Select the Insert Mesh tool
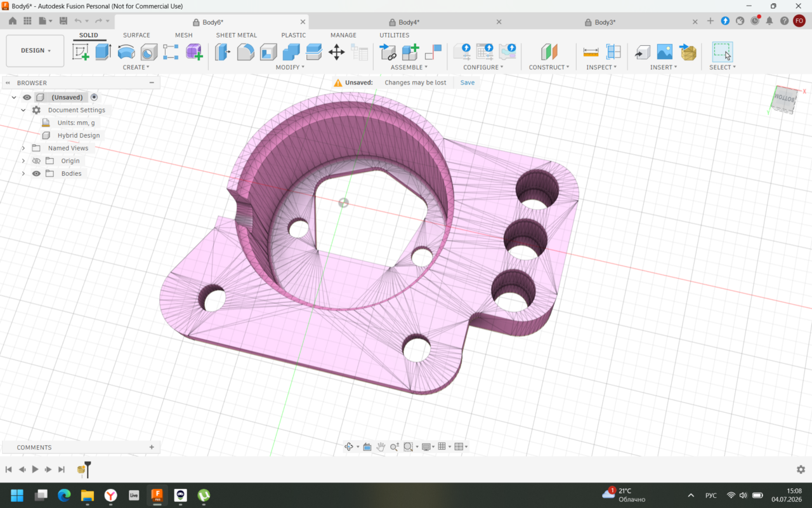 (688, 52)
